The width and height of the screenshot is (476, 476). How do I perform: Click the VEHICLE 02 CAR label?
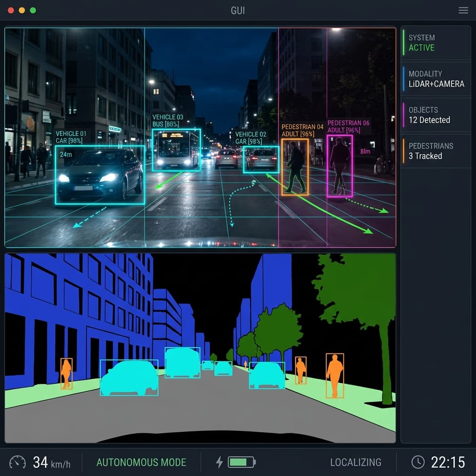[251, 138]
